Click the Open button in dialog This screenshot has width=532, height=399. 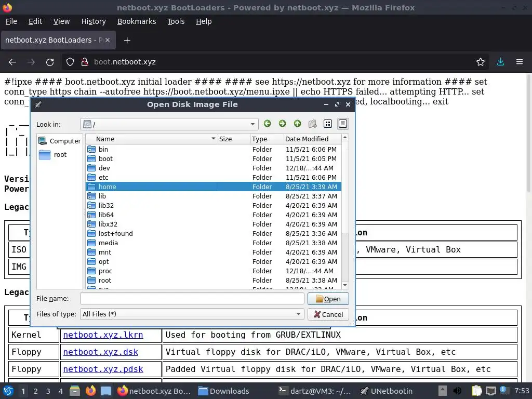(328, 299)
